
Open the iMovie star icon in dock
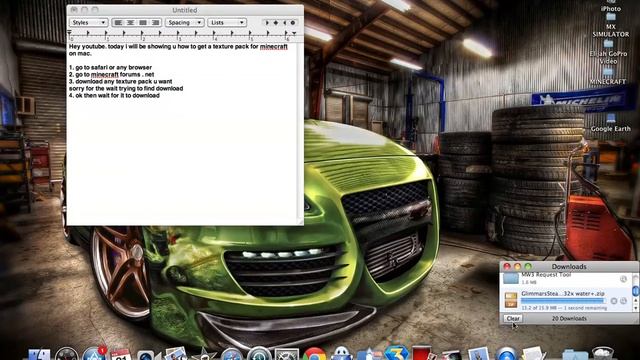point(204,354)
